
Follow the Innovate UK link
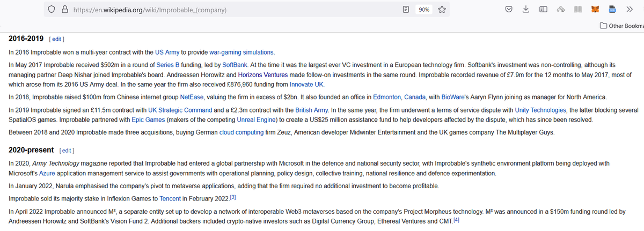tap(307, 85)
